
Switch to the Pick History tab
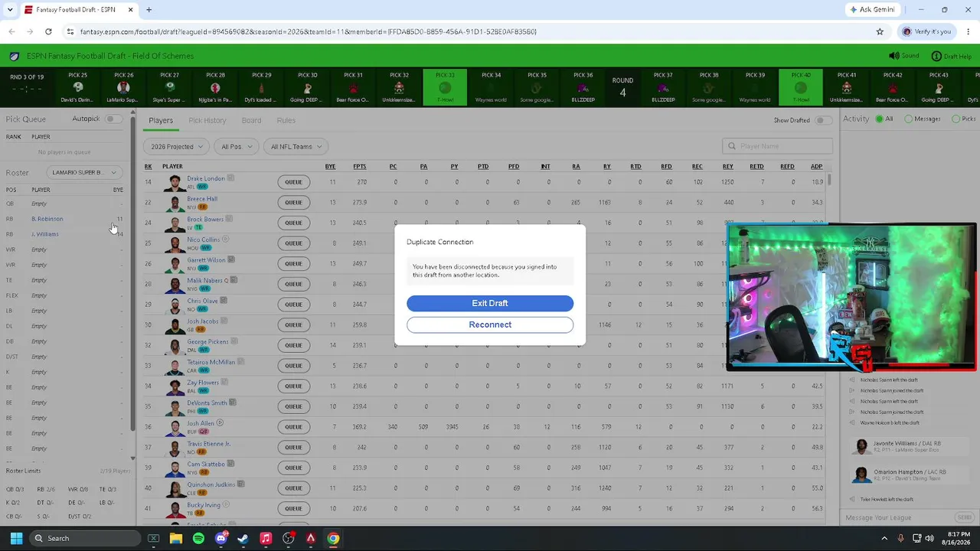(x=207, y=120)
